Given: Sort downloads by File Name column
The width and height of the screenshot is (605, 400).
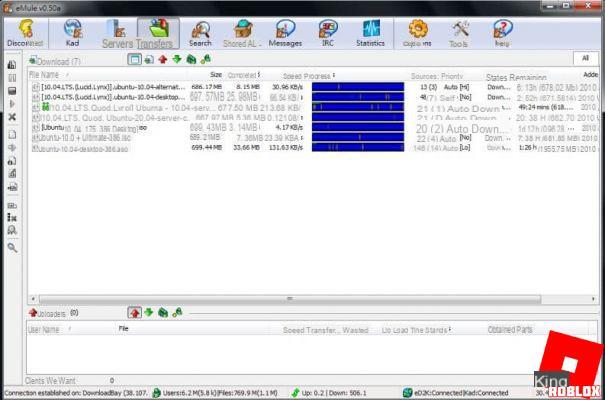Looking at the screenshot, I should coord(44,74).
